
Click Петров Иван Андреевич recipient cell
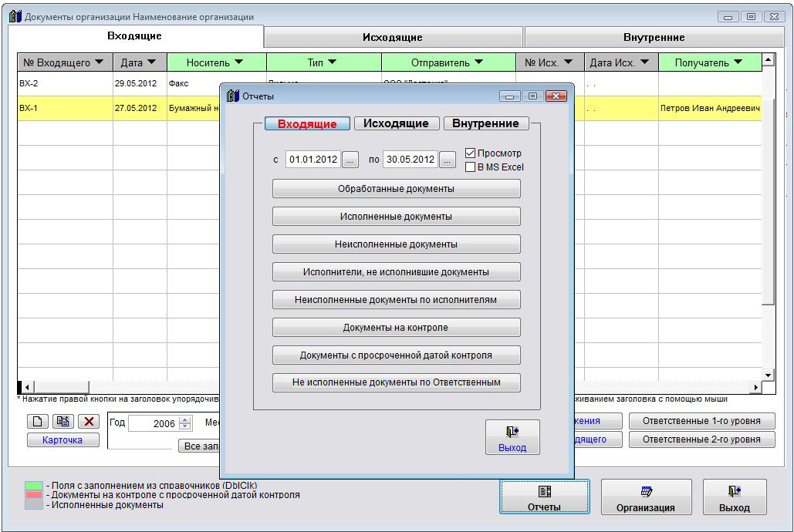(710, 108)
